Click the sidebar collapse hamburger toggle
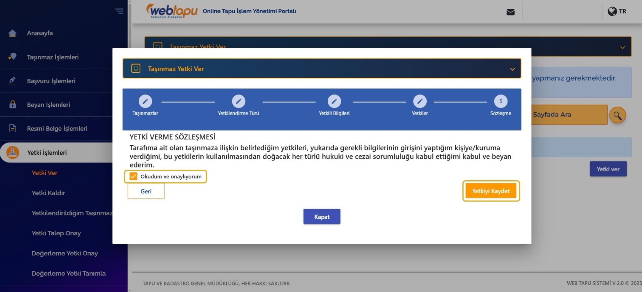Viewport: 644px width, 292px height. tap(120, 11)
